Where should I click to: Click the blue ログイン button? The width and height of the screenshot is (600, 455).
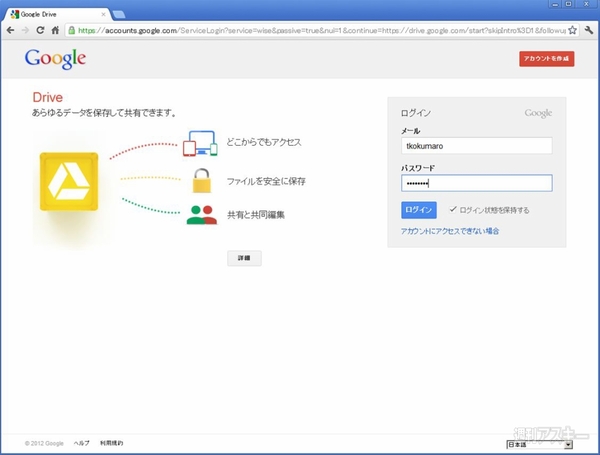(x=419, y=210)
